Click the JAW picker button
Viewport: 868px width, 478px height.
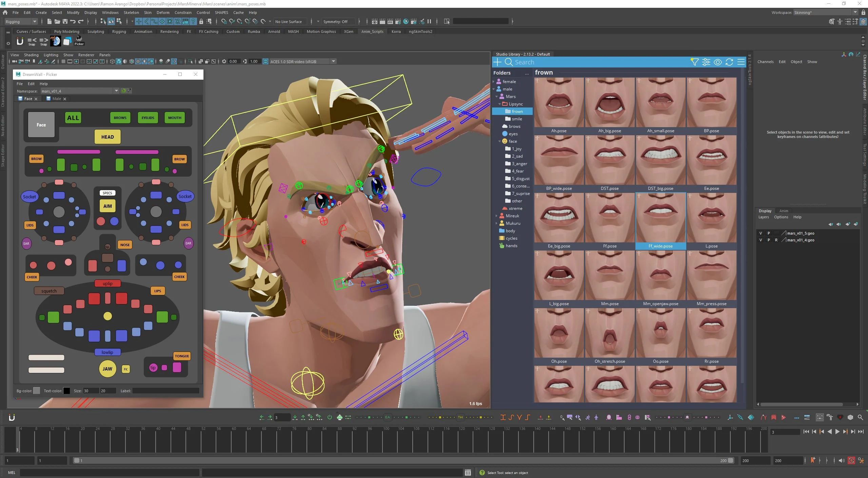(107, 369)
